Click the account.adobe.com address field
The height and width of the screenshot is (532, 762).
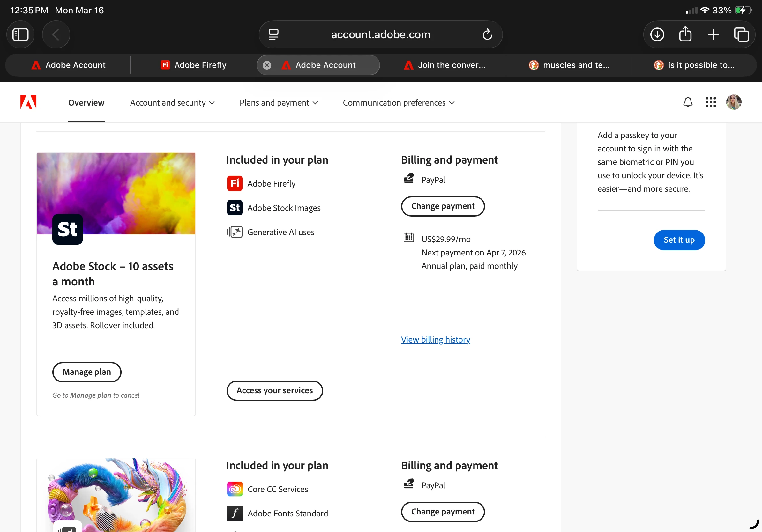tap(380, 34)
